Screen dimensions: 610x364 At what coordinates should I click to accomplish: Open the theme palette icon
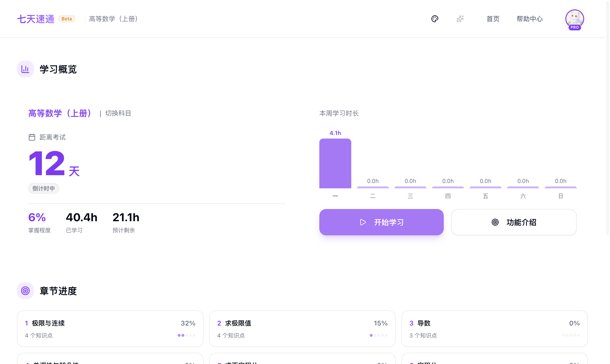435,19
